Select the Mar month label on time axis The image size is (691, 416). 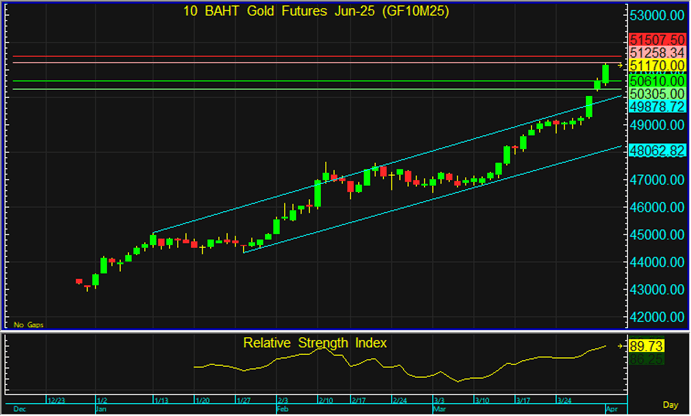click(439, 409)
